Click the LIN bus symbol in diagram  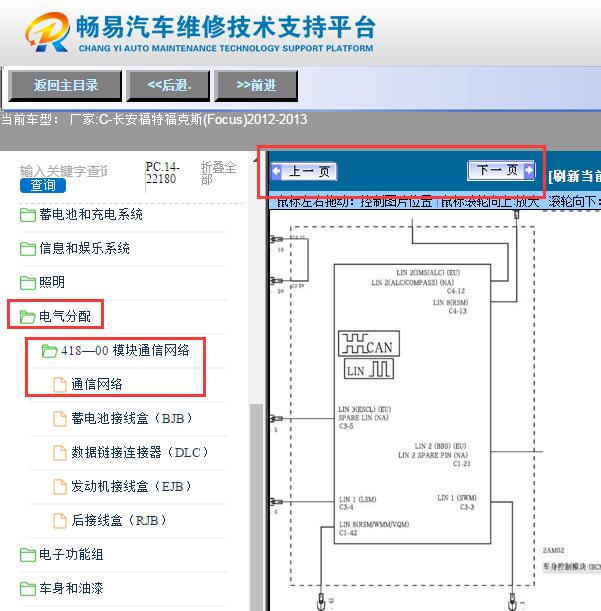pos(369,369)
